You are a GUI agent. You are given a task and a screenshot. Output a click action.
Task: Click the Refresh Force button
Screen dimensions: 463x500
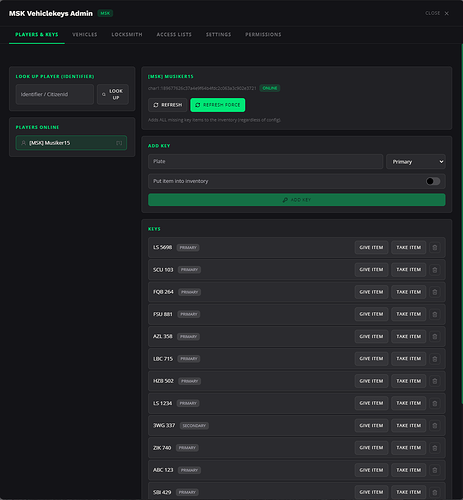click(218, 105)
